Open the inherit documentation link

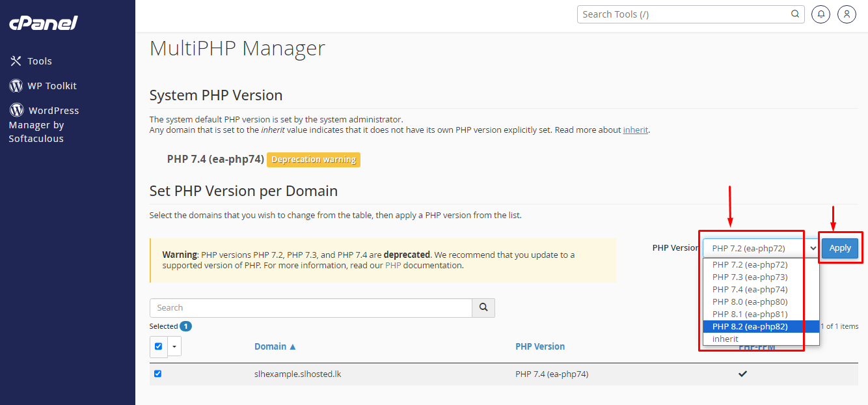[635, 130]
